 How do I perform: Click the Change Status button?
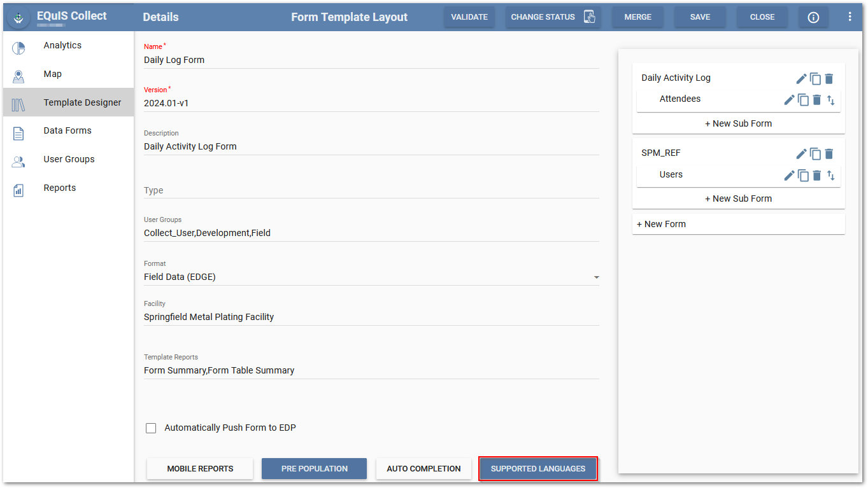[x=553, y=17]
